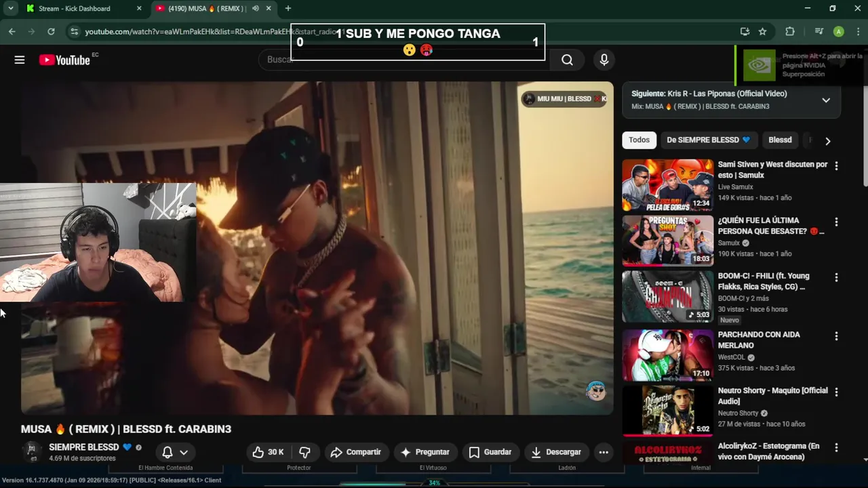The height and width of the screenshot is (488, 868).
Task: Open the Neutro Shorty - Maquito title link
Action: 773,396
